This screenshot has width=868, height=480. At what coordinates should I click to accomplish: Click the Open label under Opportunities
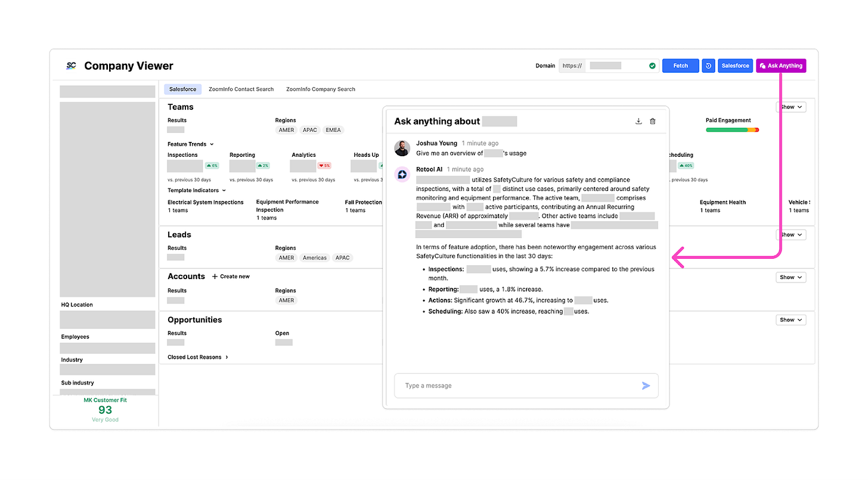pos(282,333)
